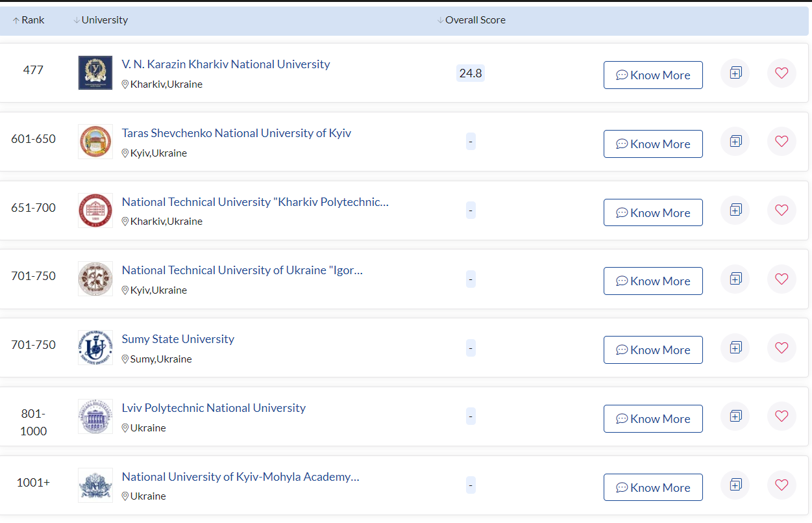Click the compare icon for Kyiv-Mohyla Academy
Image resolution: width=812 pixels, height=523 pixels.
[735, 485]
